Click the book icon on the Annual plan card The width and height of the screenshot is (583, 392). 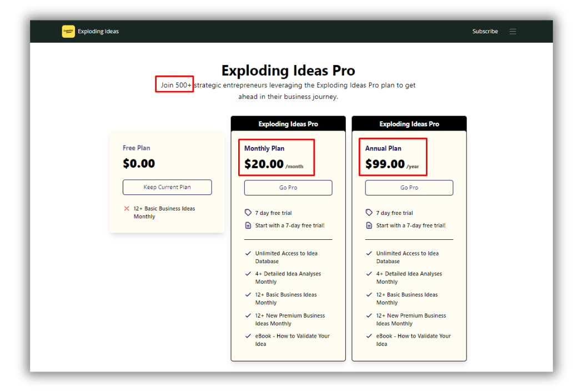(x=369, y=225)
